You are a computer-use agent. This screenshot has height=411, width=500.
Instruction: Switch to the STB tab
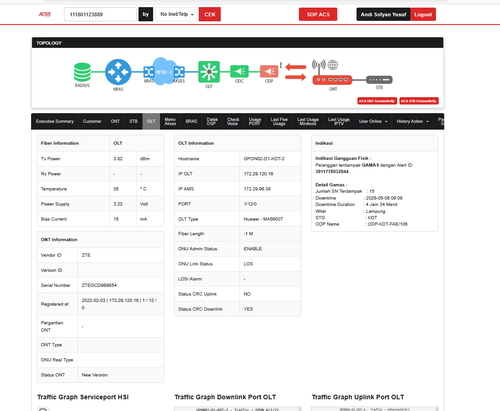tap(134, 121)
